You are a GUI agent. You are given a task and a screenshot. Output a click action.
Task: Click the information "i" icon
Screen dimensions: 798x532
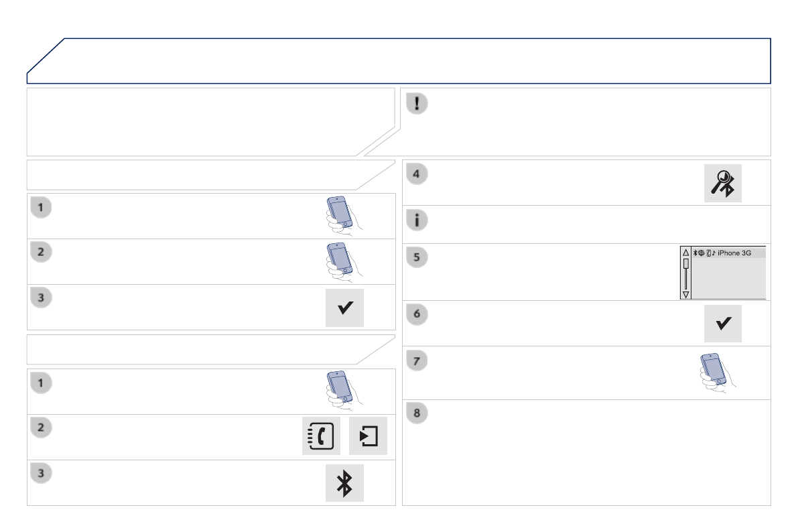418,221
